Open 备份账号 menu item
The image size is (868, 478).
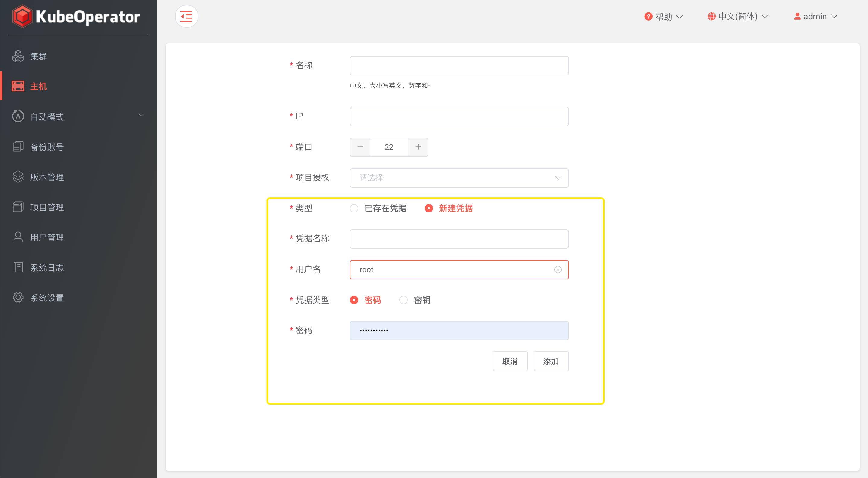click(x=78, y=147)
